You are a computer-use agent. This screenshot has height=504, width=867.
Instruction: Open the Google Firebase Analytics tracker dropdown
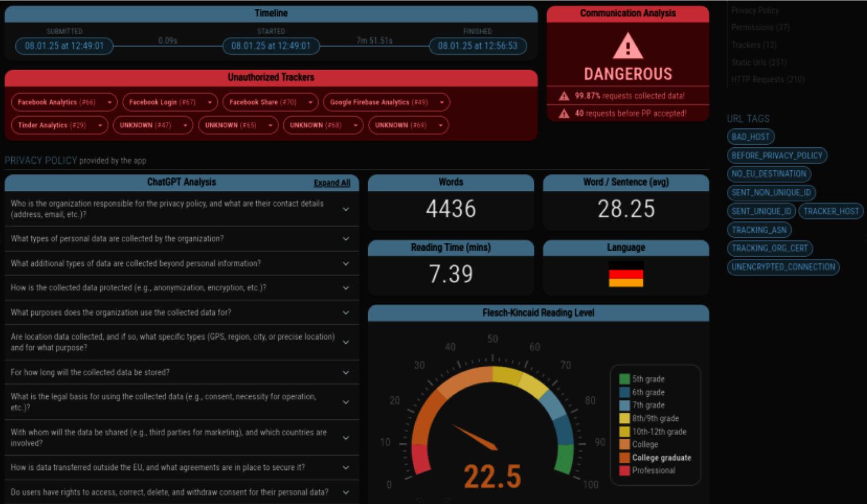tap(442, 102)
